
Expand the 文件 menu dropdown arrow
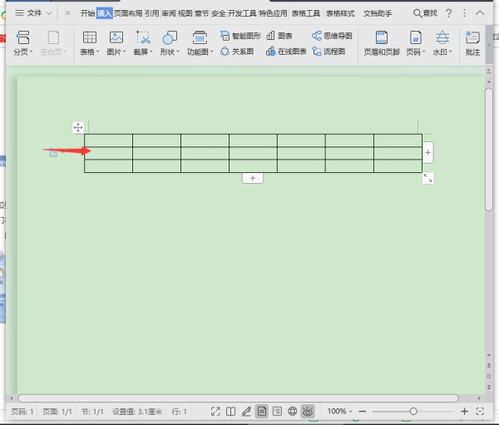49,13
